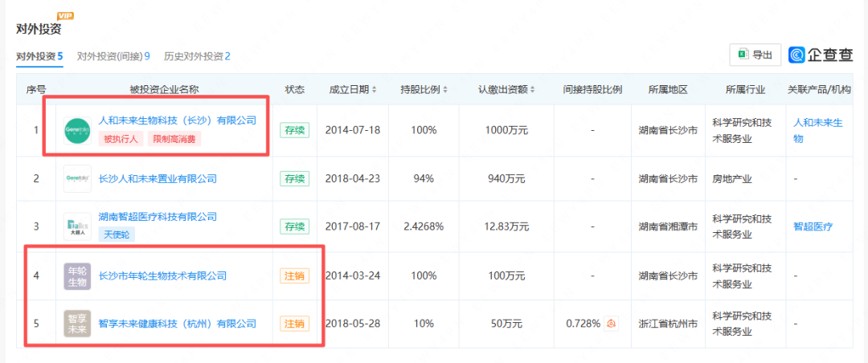Sort table by 成立日期 column
Image resolution: width=868 pixels, height=363 pixels.
pyautogui.click(x=354, y=89)
